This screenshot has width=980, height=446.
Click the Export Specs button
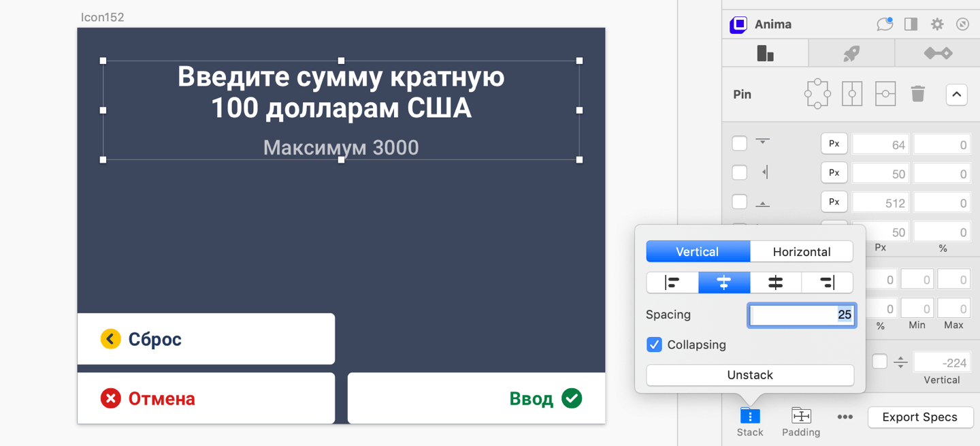coord(919,417)
